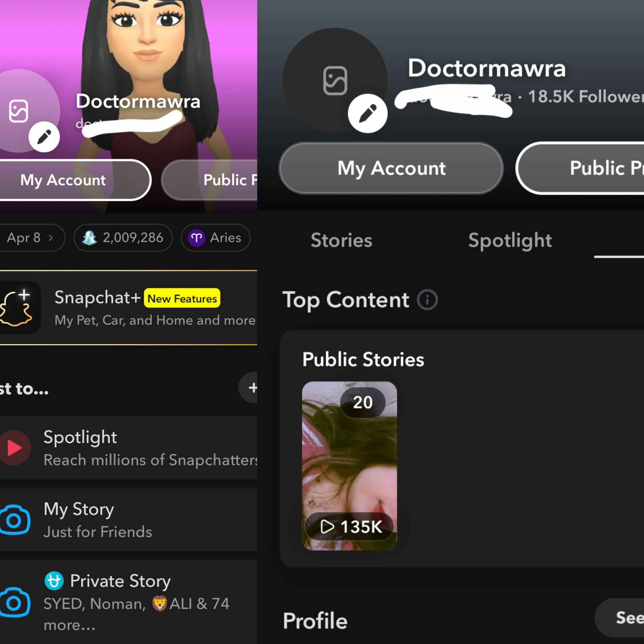
Task: Tap the Aries zodiac symbol icon
Action: coord(196,238)
